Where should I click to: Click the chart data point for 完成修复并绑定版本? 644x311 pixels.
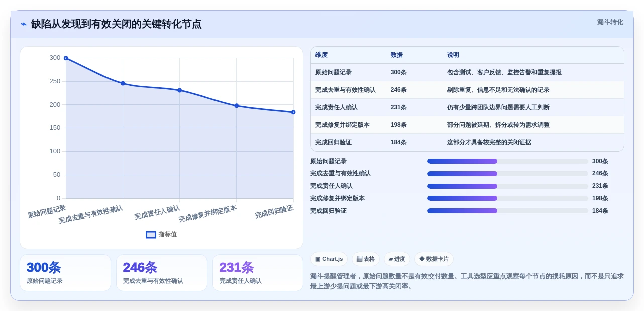point(236,106)
